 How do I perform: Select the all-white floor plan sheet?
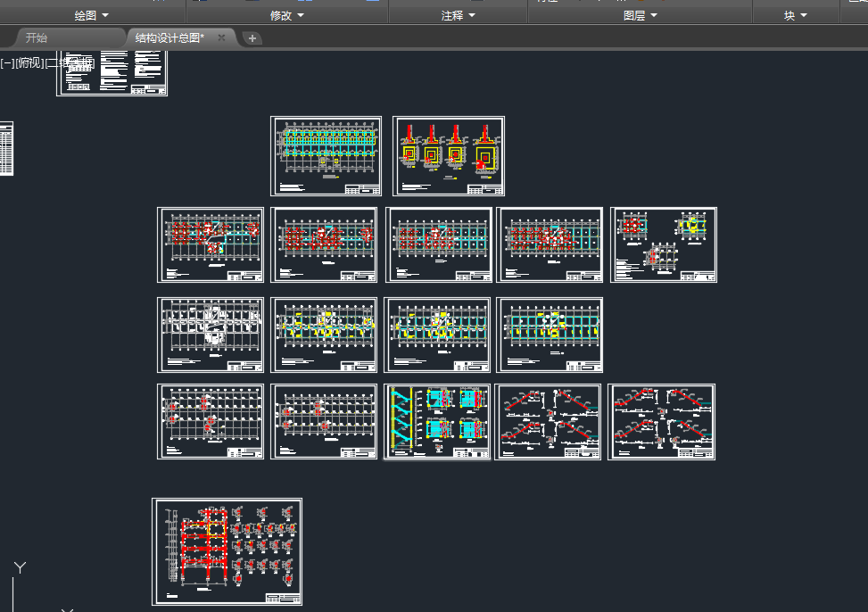coord(211,335)
